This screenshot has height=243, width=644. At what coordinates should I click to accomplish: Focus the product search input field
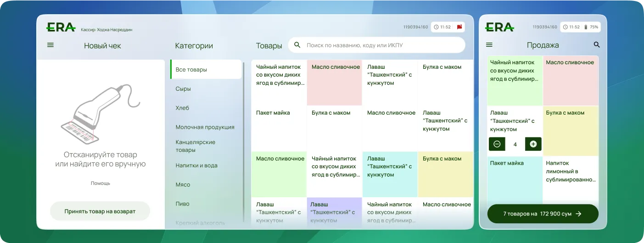pos(381,45)
